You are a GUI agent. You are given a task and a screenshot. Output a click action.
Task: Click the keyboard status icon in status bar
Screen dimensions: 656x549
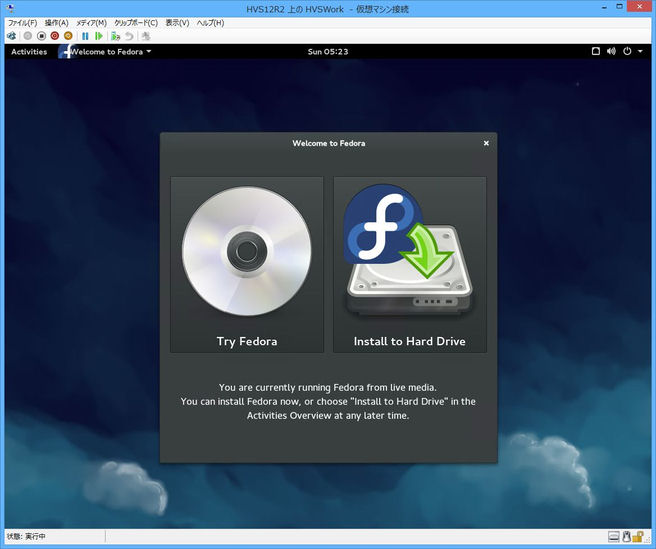[614, 536]
